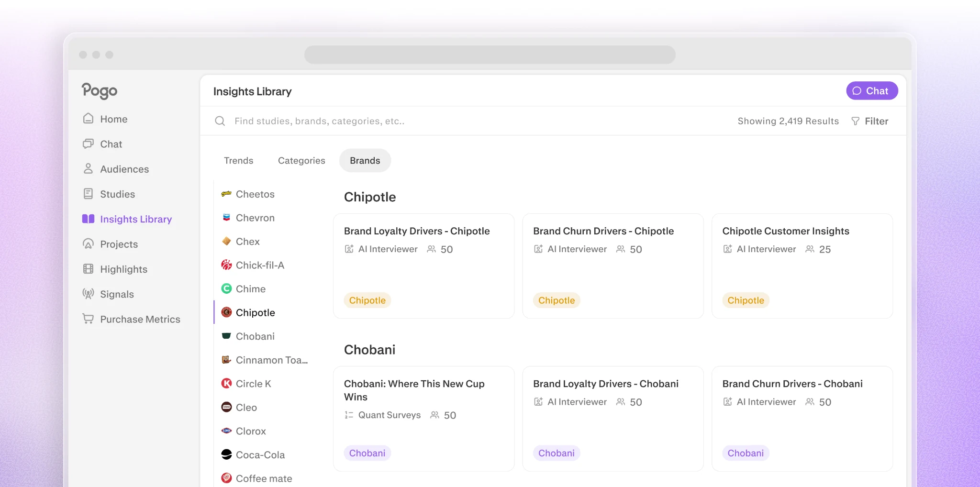The image size is (980, 487).
Task: Select Chex brand in list
Action: pyautogui.click(x=241, y=241)
